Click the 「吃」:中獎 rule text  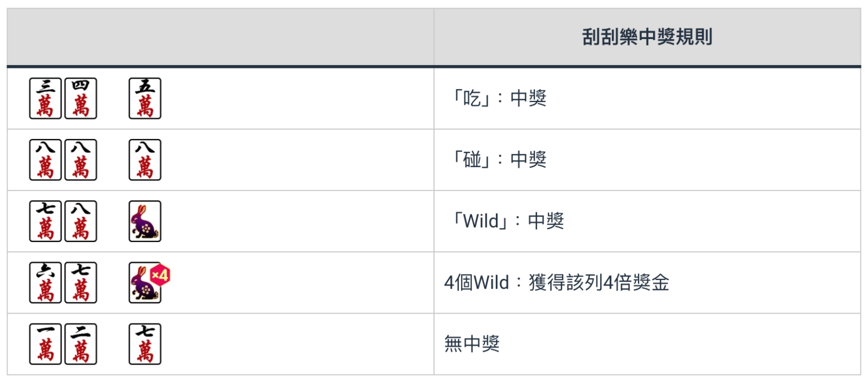(499, 98)
